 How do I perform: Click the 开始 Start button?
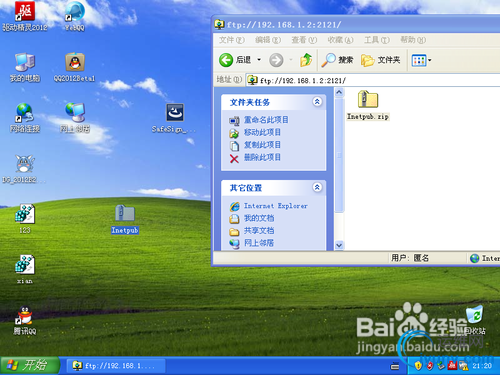click(30, 365)
